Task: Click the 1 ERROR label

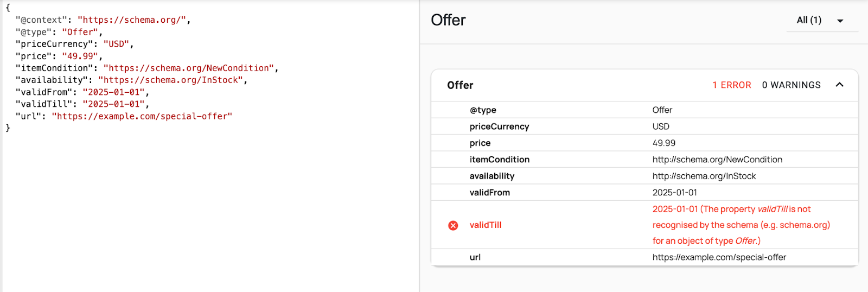Action: tap(732, 85)
